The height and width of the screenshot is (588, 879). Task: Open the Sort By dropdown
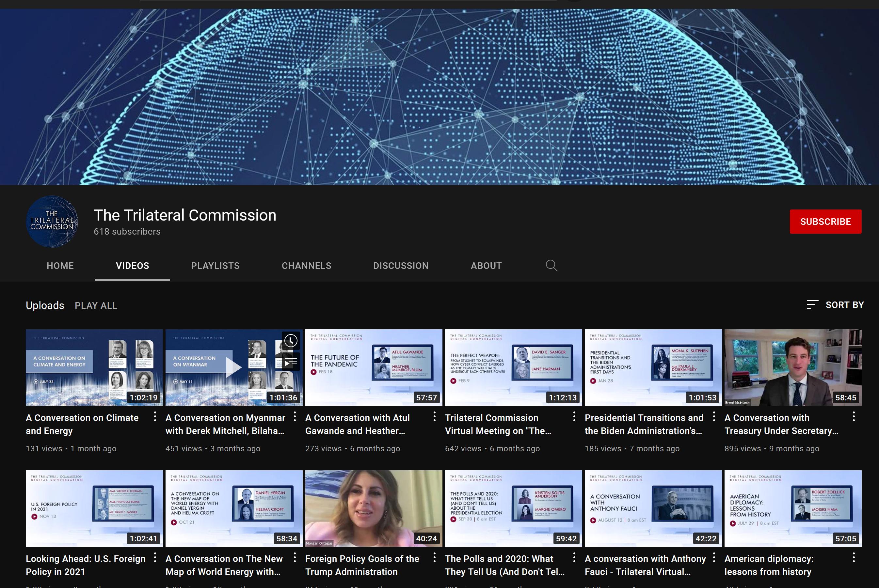(835, 305)
